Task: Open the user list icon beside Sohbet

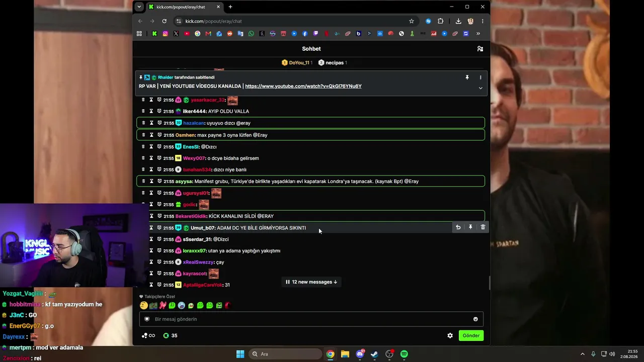Action: coord(480,49)
